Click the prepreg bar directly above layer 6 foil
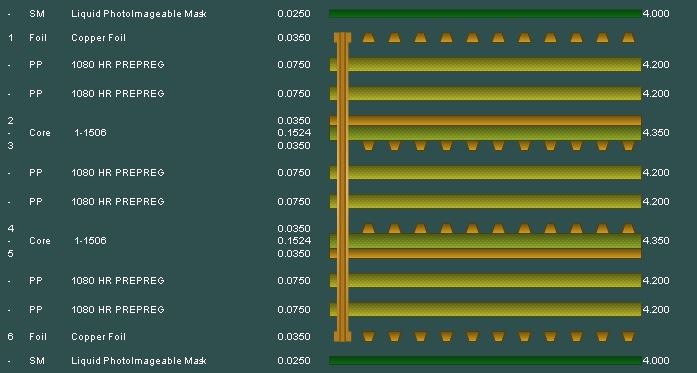Viewport: 697px width, 373px height. coord(485,309)
